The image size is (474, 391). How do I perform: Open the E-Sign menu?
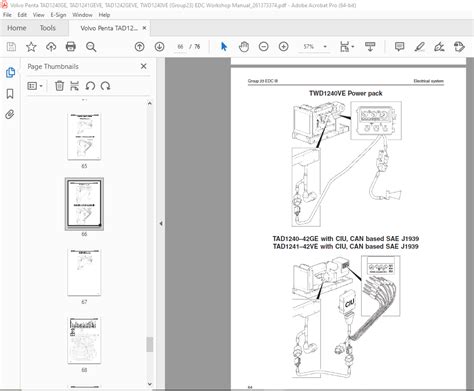coord(58,15)
